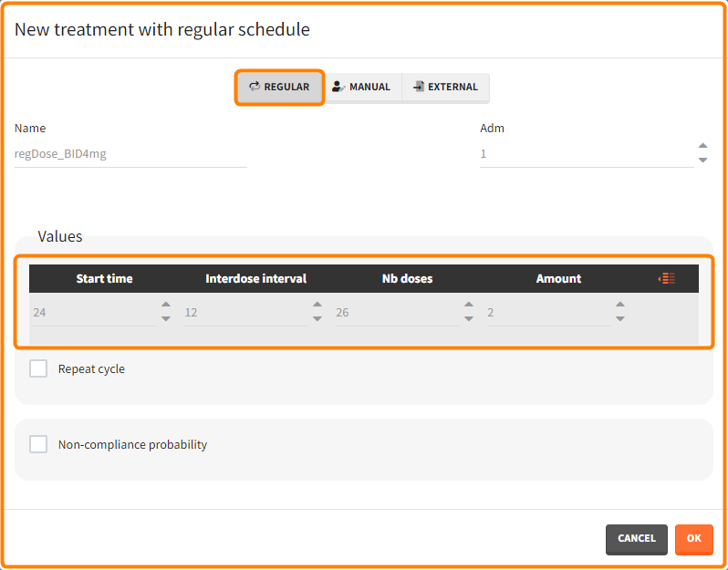Decrease Amount using the down arrow
The height and width of the screenshot is (570, 728).
[x=619, y=318]
